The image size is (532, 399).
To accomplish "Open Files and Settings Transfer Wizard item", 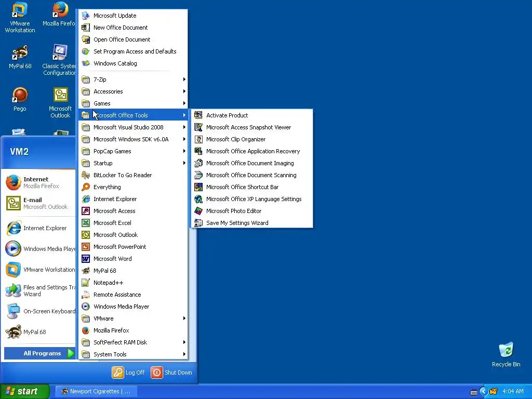I will click(x=39, y=290).
